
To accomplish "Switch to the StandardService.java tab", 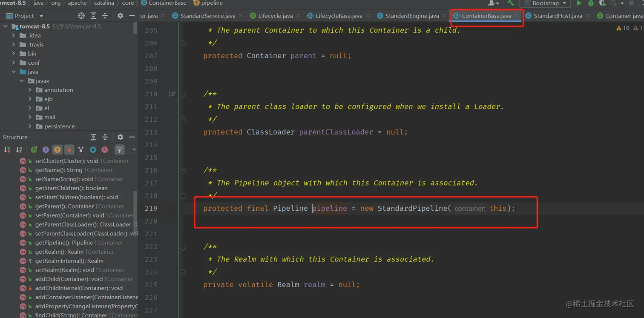I will (207, 16).
